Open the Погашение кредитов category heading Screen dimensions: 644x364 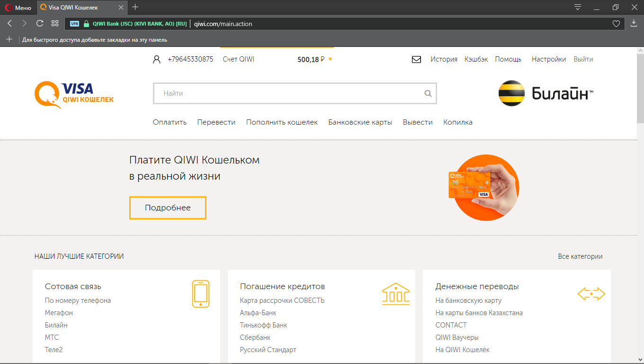tap(282, 286)
